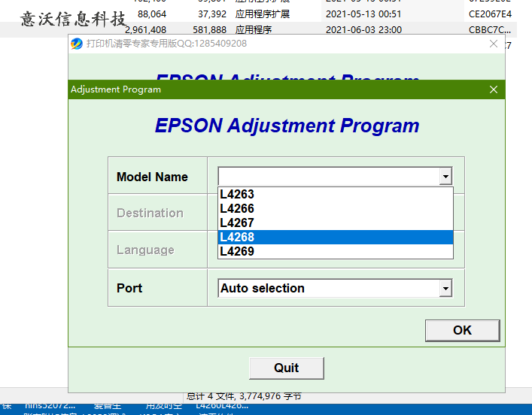Close the printer reset expert window
The image size is (532, 415).
pyautogui.click(x=494, y=44)
